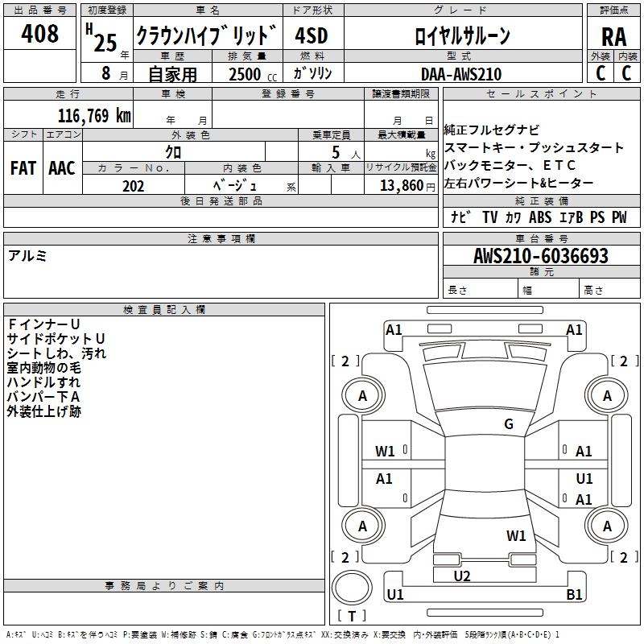This screenshot has height=644, width=644.
Task: Click the empty spare tire circle above [T]
Action: tap(352, 589)
